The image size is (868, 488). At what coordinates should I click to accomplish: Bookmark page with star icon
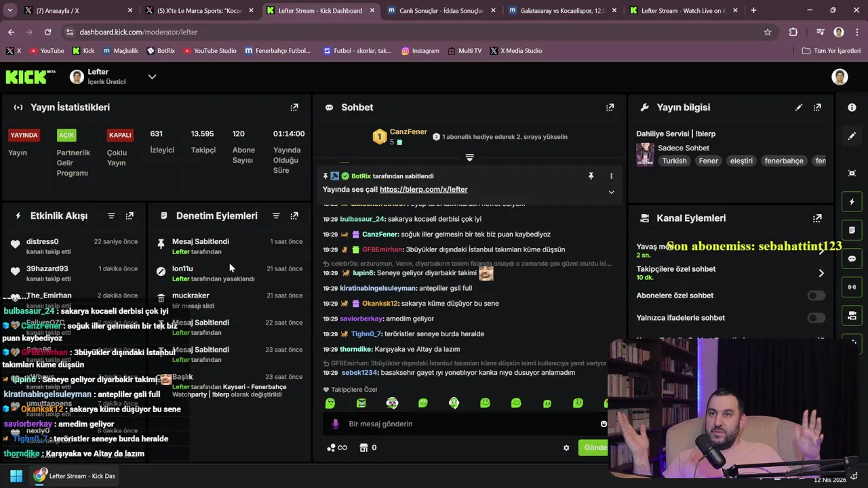(768, 32)
